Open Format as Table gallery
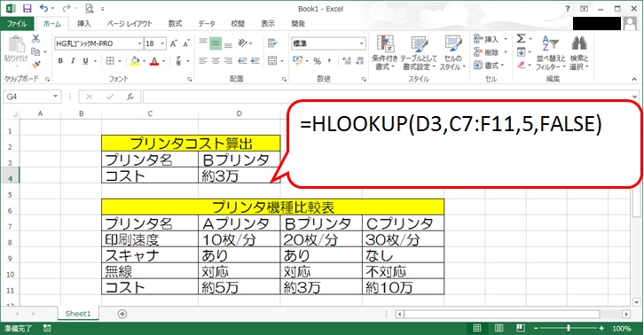This screenshot has width=644, height=335. click(x=419, y=52)
